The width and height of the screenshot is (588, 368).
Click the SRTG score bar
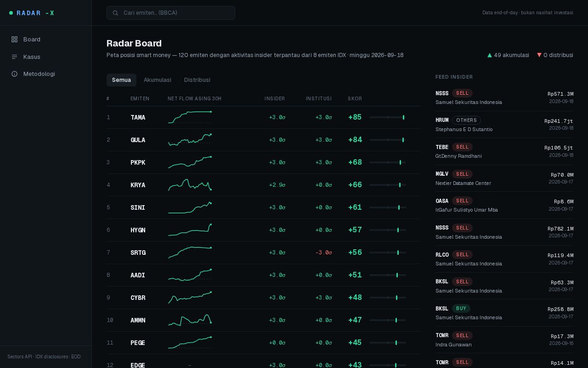click(x=388, y=253)
